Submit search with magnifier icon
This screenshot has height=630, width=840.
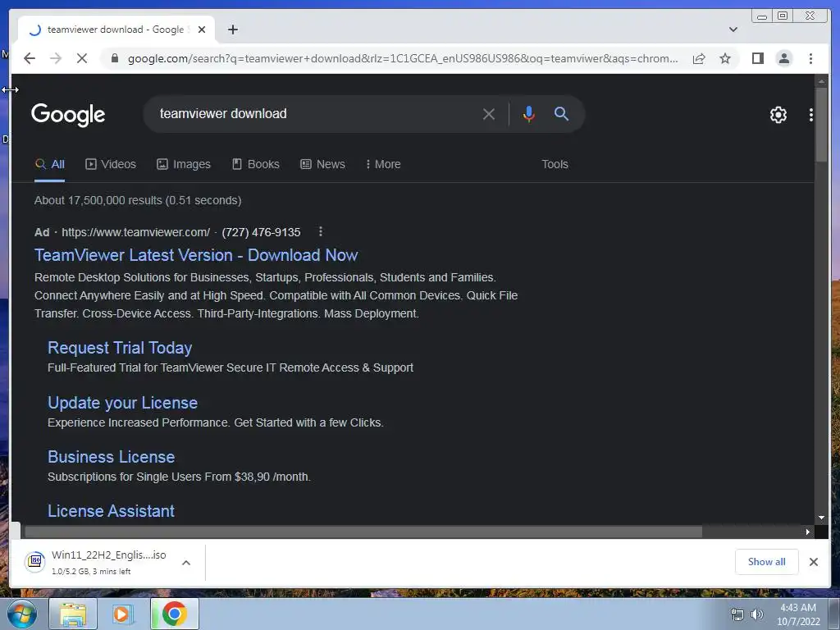pyautogui.click(x=561, y=113)
